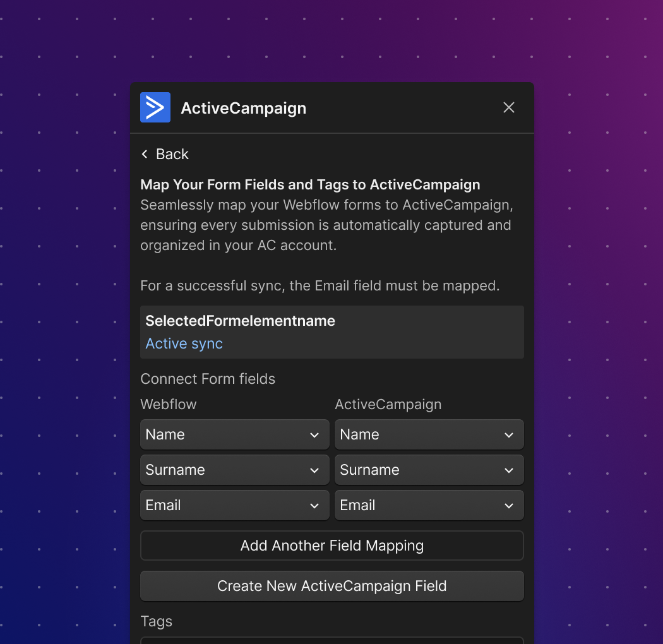Open the Webflow Surname field dropdown
Image resolution: width=663 pixels, height=644 pixels.
coord(235,470)
